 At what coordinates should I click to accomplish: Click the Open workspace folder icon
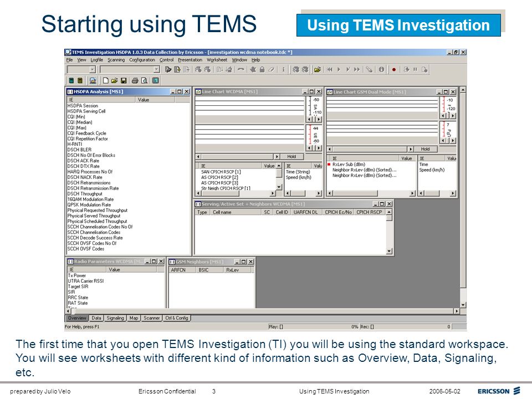(x=114, y=80)
